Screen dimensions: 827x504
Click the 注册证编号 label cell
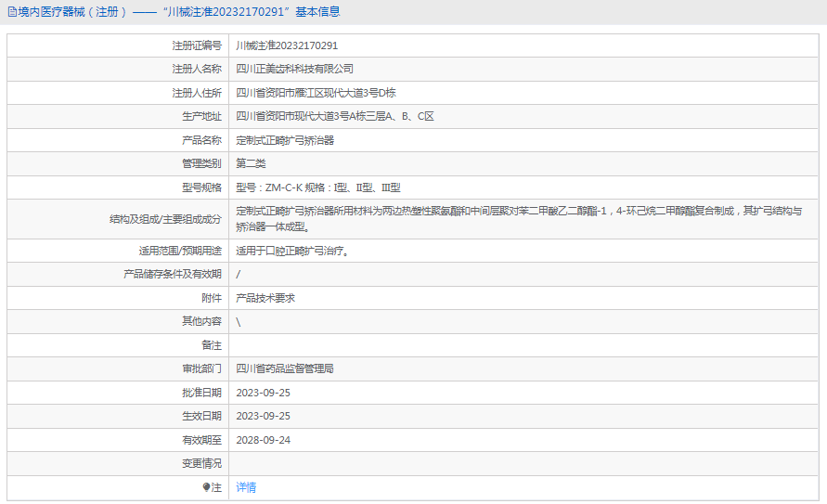coord(197,45)
